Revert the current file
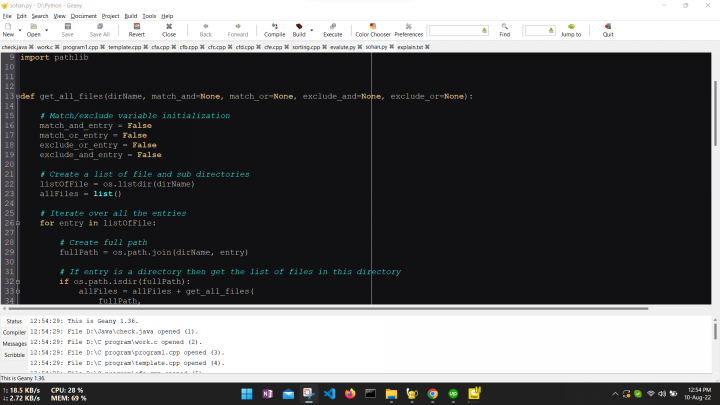 coord(136,30)
